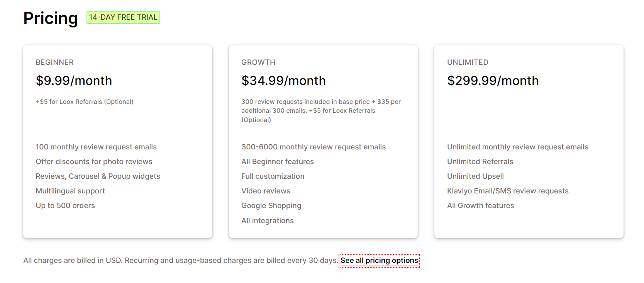Click 100 monthly review request emails
This screenshot has height=283, width=644.
point(96,147)
